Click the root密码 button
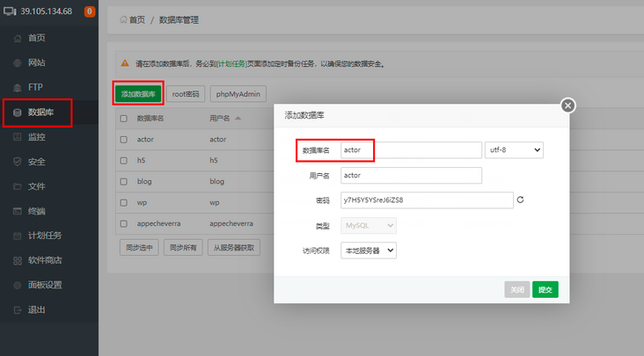644x356 pixels. pyautogui.click(x=186, y=94)
